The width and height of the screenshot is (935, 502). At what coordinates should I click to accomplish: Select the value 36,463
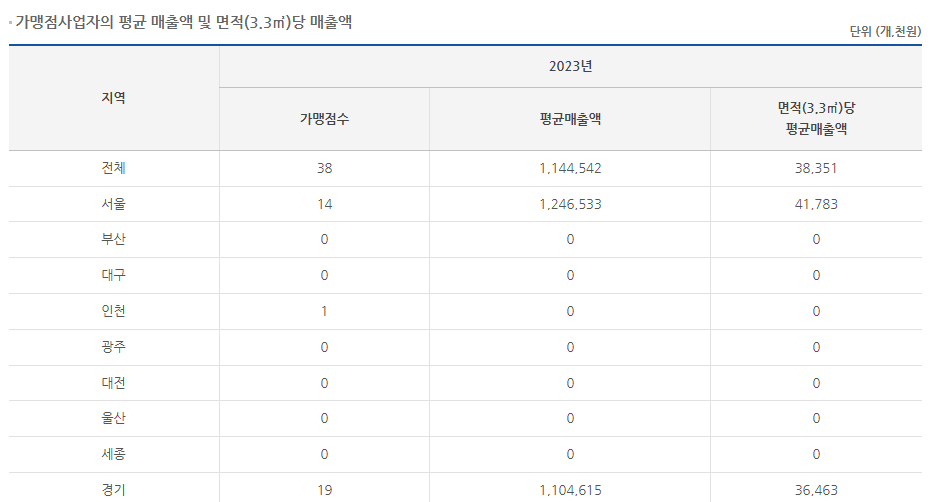point(816,490)
